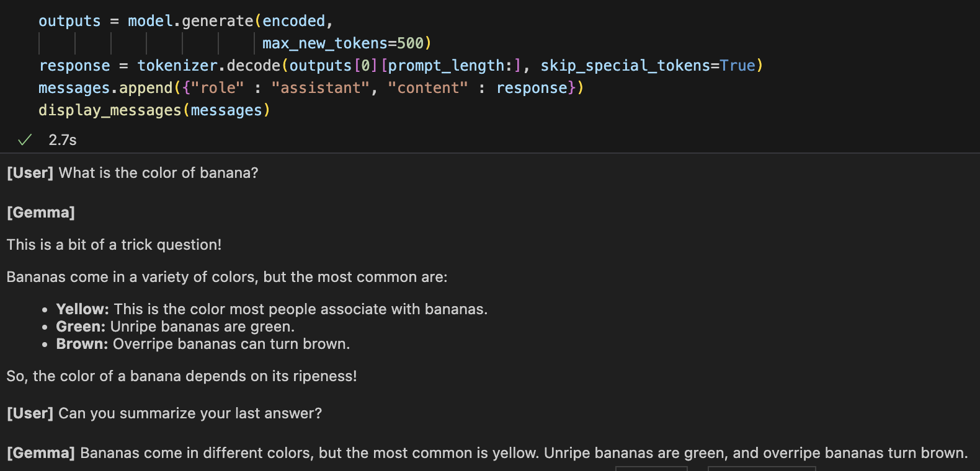
Task: Click the first '[User]' label in output
Action: coord(30,173)
